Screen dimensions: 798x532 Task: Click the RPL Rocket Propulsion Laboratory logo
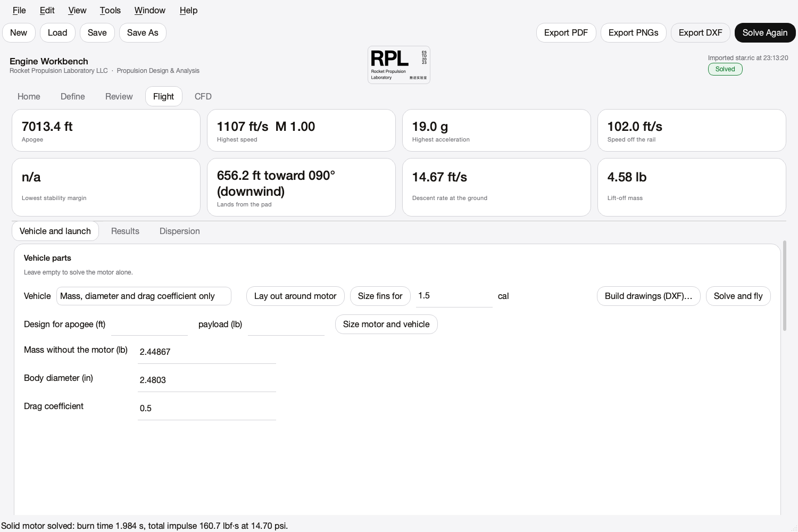[399, 65]
